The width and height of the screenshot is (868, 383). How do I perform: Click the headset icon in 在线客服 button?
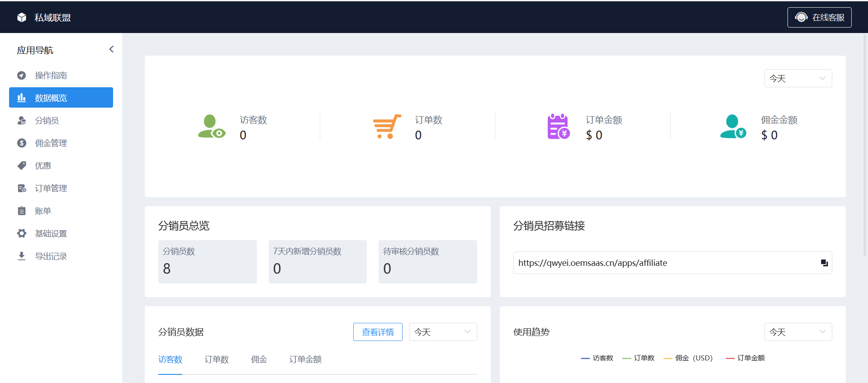[801, 17]
